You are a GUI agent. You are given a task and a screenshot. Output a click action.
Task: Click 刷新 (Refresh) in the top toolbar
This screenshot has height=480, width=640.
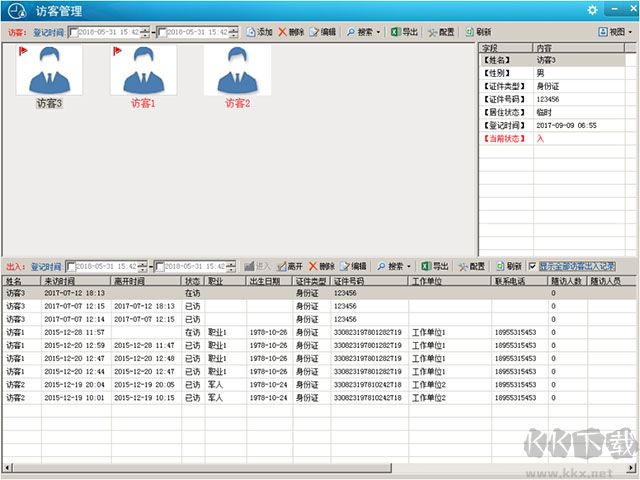[478, 32]
